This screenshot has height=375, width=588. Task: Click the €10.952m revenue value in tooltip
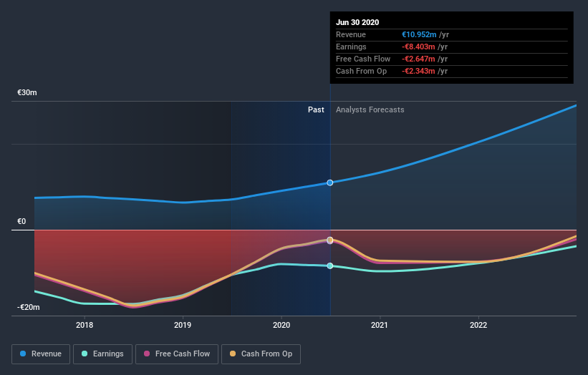pos(419,34)
